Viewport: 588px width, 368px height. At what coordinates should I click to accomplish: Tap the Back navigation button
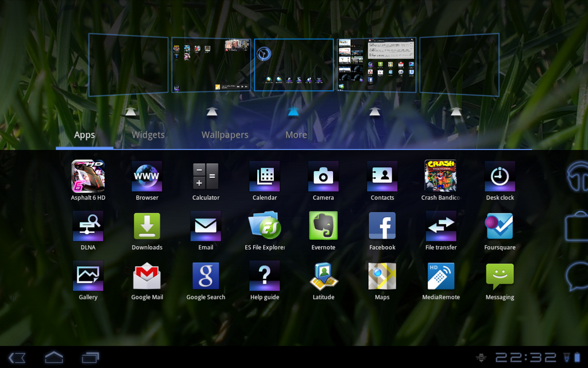(x=17, y=356)
